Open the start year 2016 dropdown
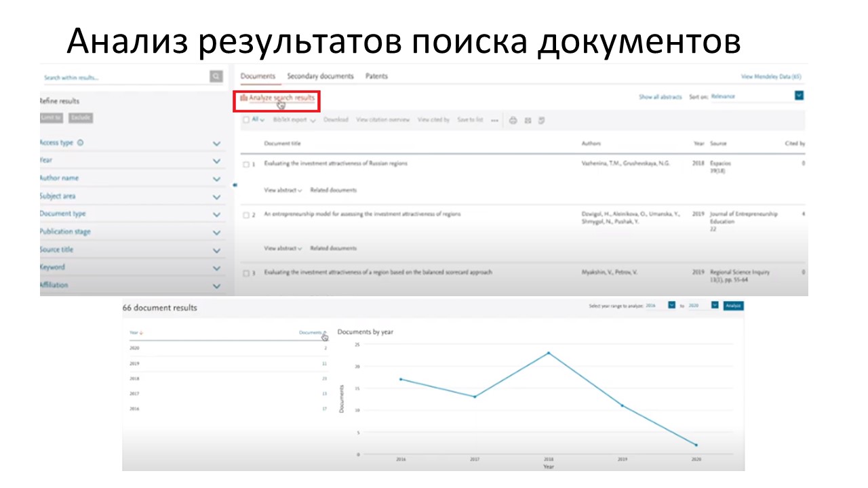The image size is (868, 488). [x=671, y=306]
